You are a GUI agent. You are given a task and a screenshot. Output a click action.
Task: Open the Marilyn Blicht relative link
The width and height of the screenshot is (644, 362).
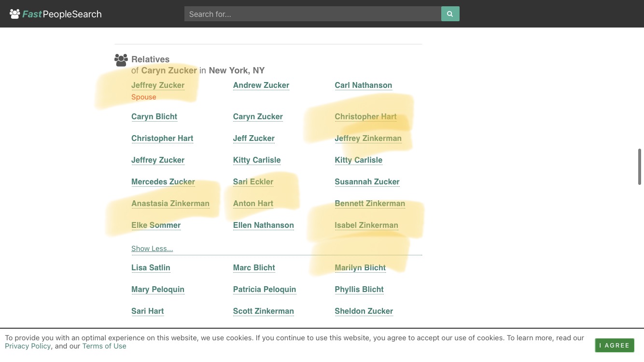(360, 268)
